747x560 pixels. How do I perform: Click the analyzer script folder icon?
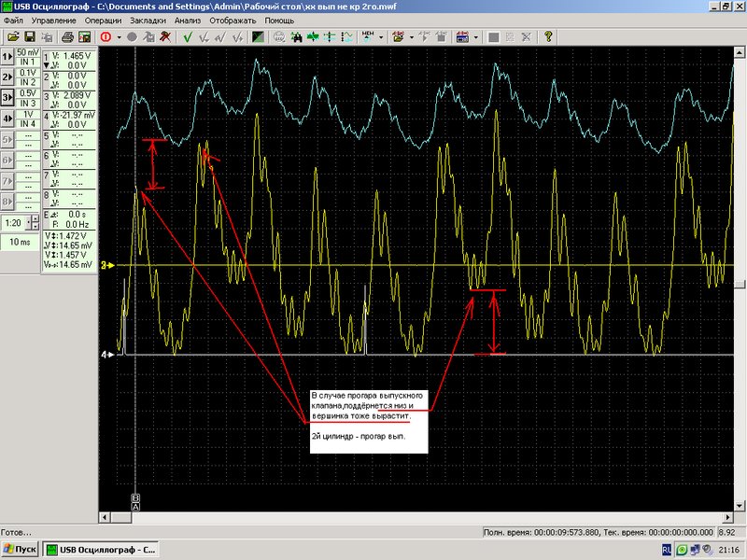[399, 36]
